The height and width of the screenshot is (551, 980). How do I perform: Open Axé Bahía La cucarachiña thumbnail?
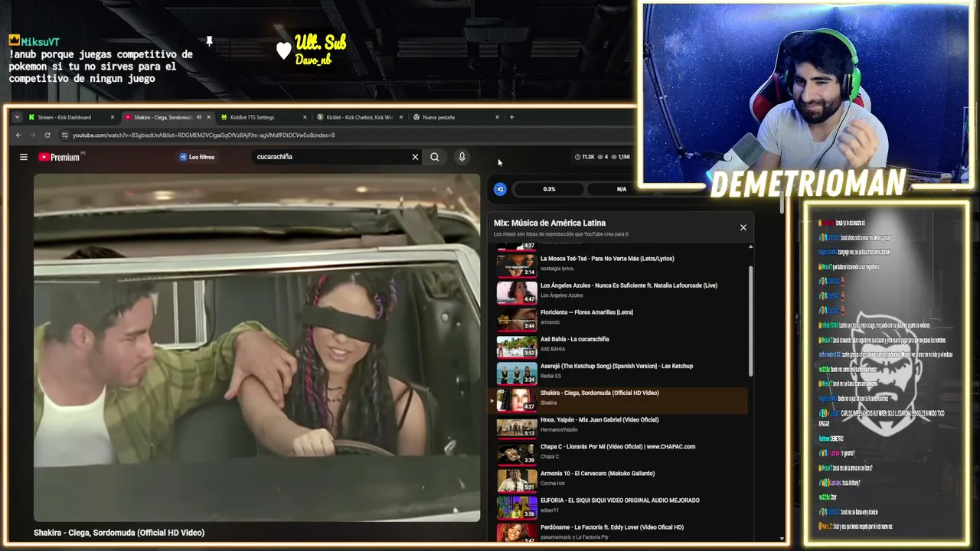tap(517, 346)
